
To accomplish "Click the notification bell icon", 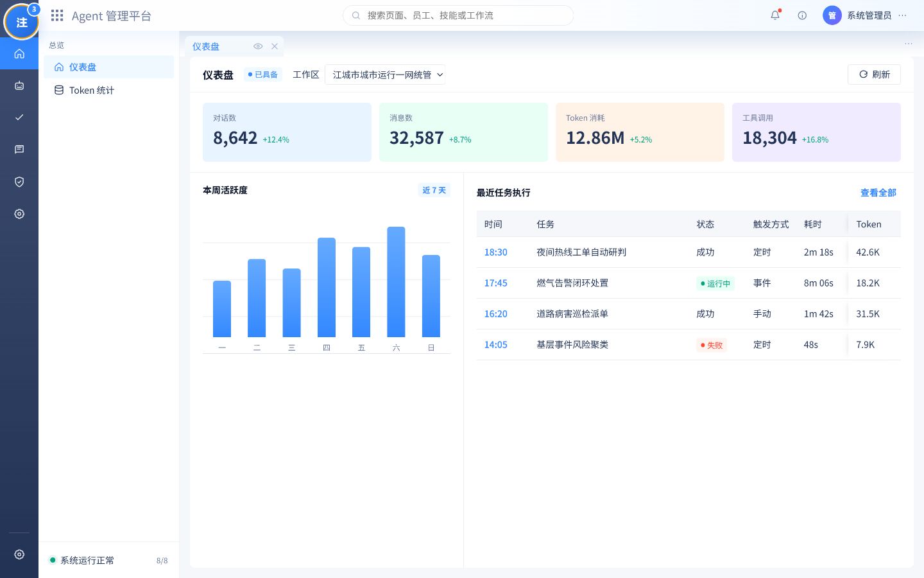I will 775,15.
